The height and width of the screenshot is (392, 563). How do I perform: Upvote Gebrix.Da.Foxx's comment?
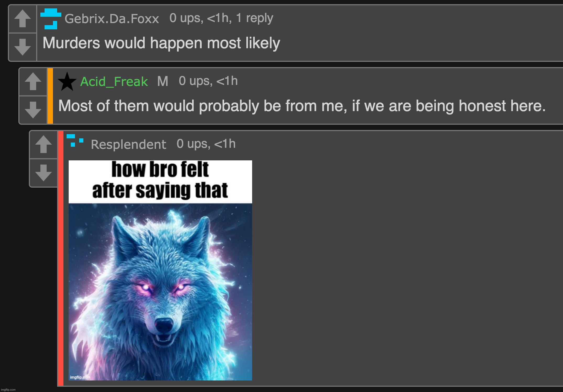[x=23, y=19]
